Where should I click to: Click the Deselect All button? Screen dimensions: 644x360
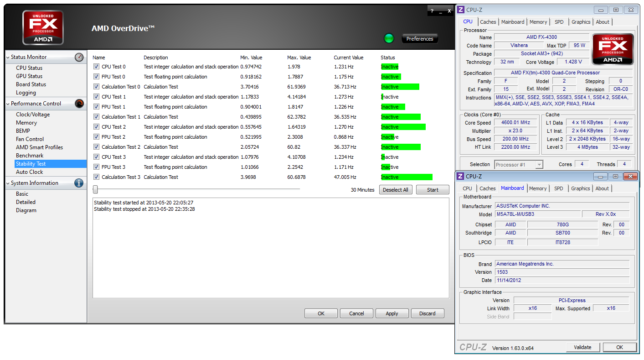(396, 190)
